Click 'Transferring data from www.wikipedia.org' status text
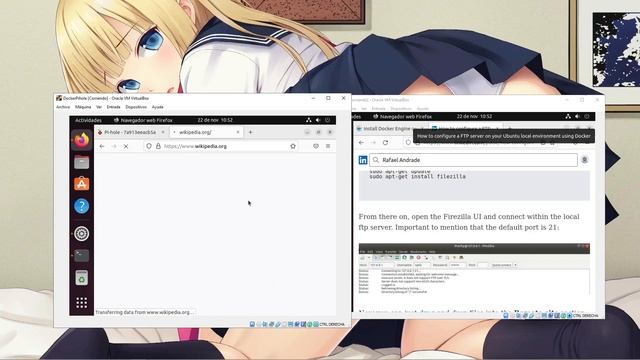Image resolution: width=640 pixels, height=360 pixels. [x=144, y=312]
